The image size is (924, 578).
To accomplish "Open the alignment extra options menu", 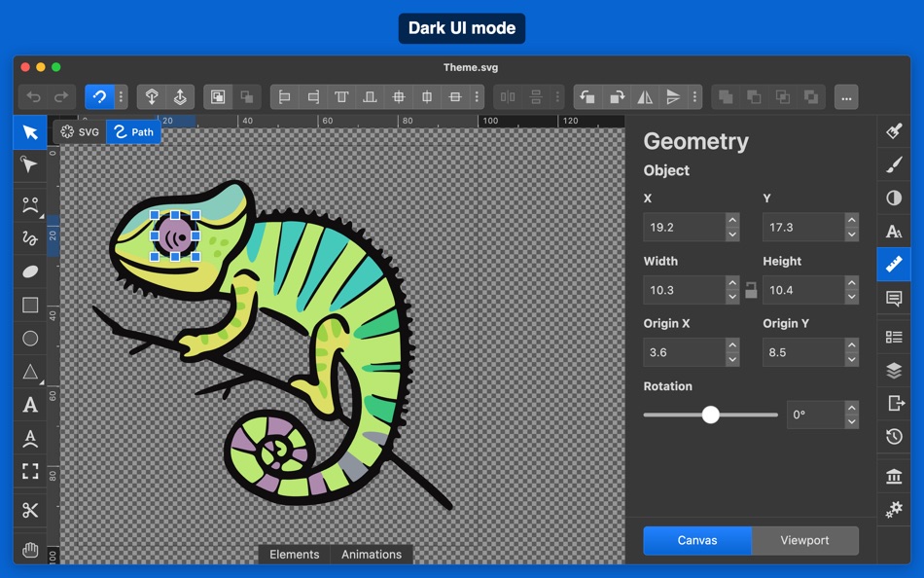I will 476,96.
